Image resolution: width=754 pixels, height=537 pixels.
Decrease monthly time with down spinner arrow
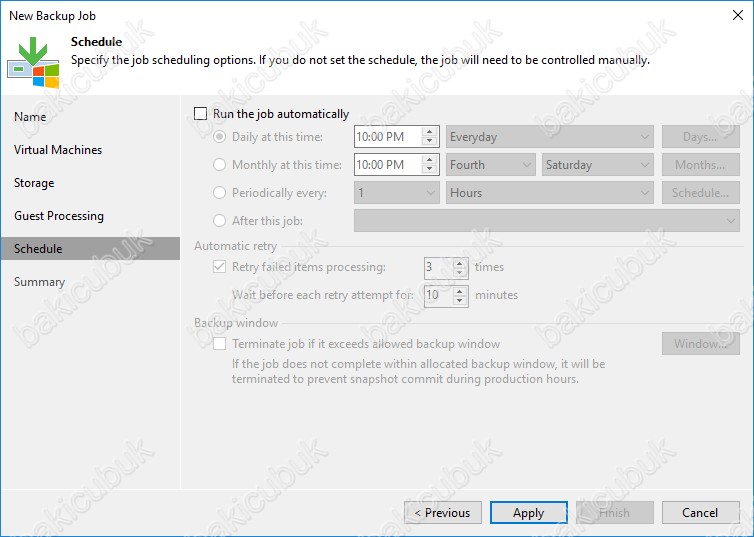429,170
